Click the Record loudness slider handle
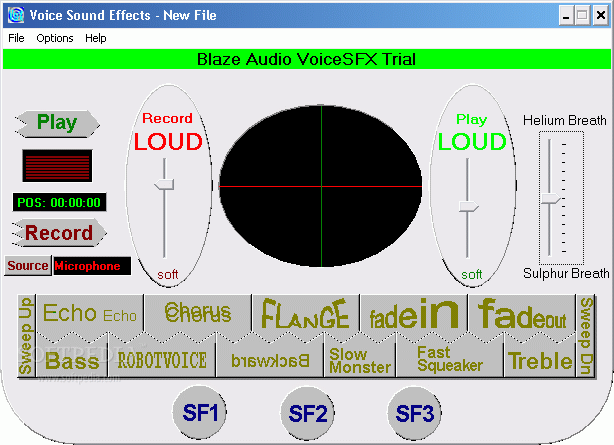 [164, 184]
